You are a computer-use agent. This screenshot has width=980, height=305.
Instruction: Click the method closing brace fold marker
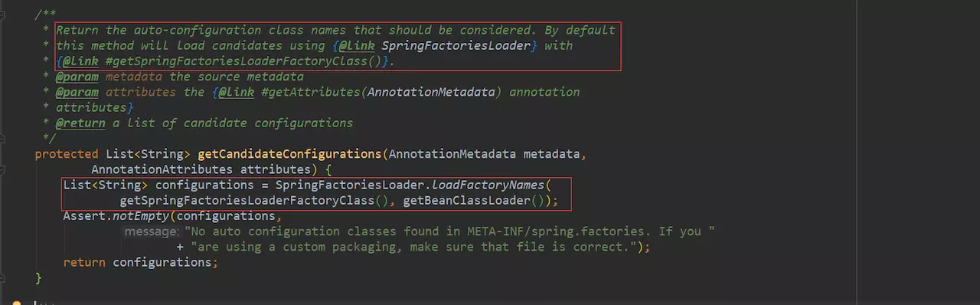(2, 277)
